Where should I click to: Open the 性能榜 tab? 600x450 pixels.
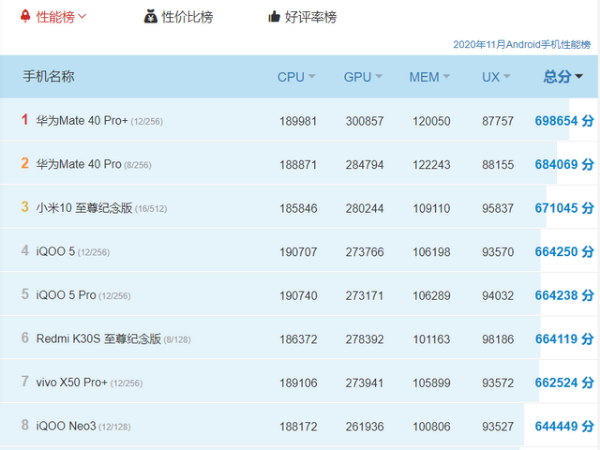click(55, 17)
